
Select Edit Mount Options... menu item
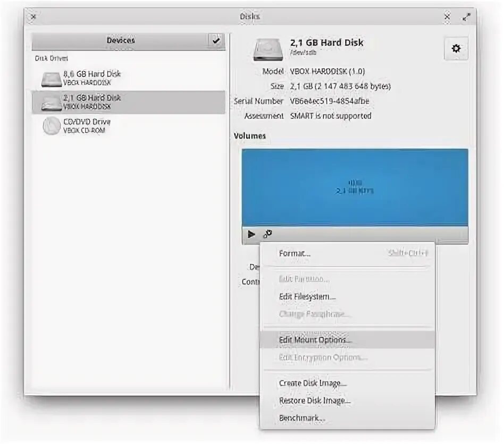pos(347,340)
